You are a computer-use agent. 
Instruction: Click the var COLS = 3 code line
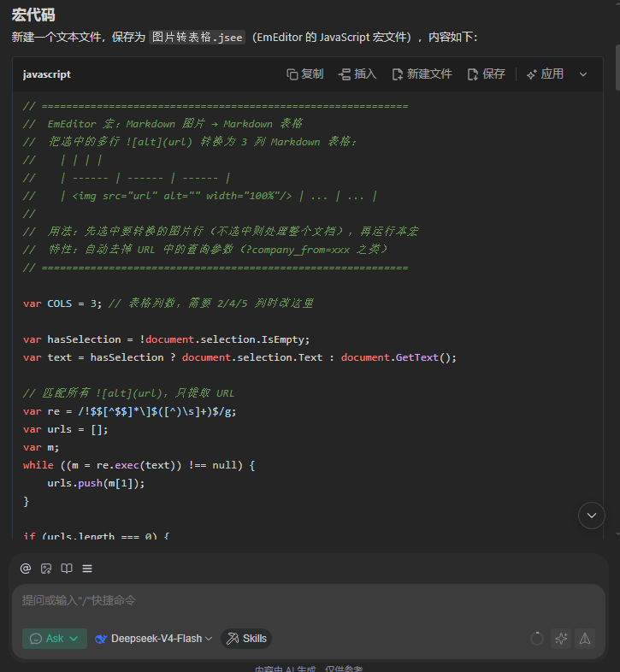[168, 304]
